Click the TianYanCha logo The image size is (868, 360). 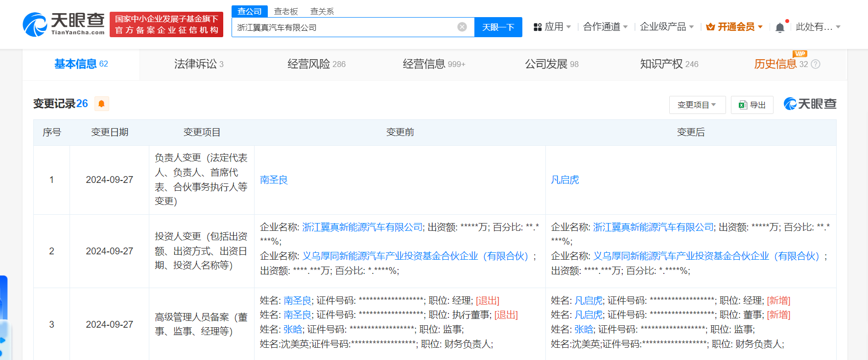pyautogui.click(x=64, y=24)
